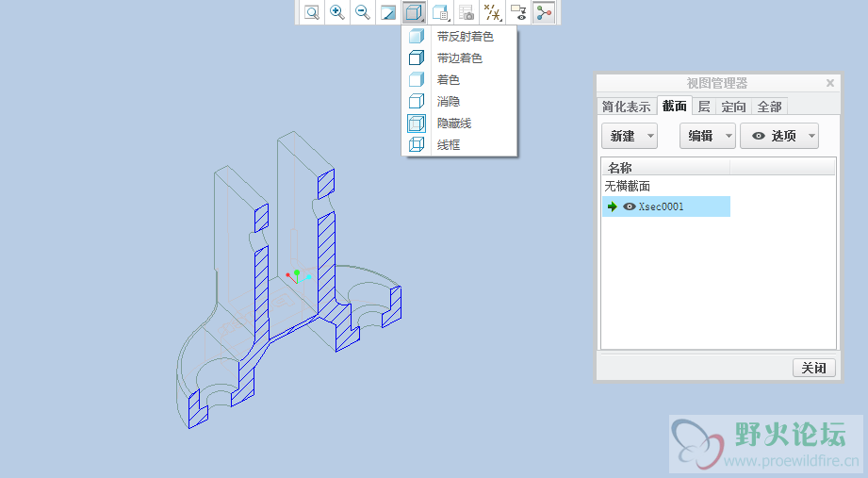Image resolution: width=868 pixels, height=478 pixels.
Task: Close the 视图管理器 dialog with X
Action: pyautogui.click(x=829, y=83)
